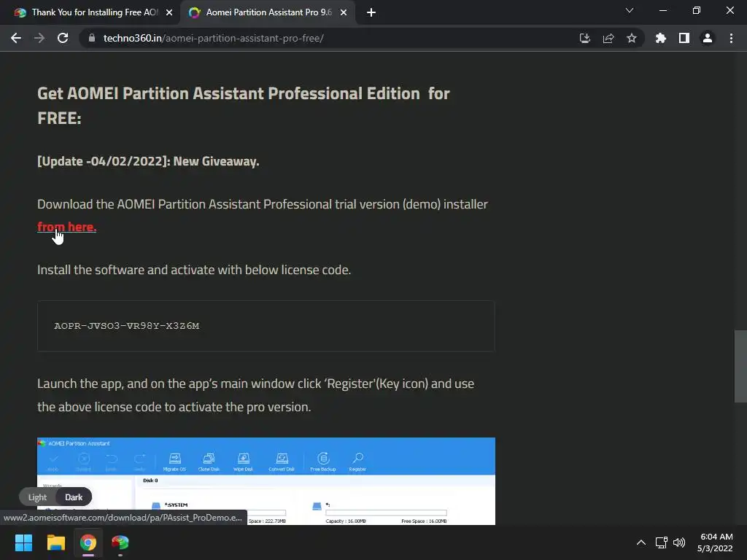Click Migrate OS icon in the screenshot
Viewport: 747px width, 560px height.
174,462
